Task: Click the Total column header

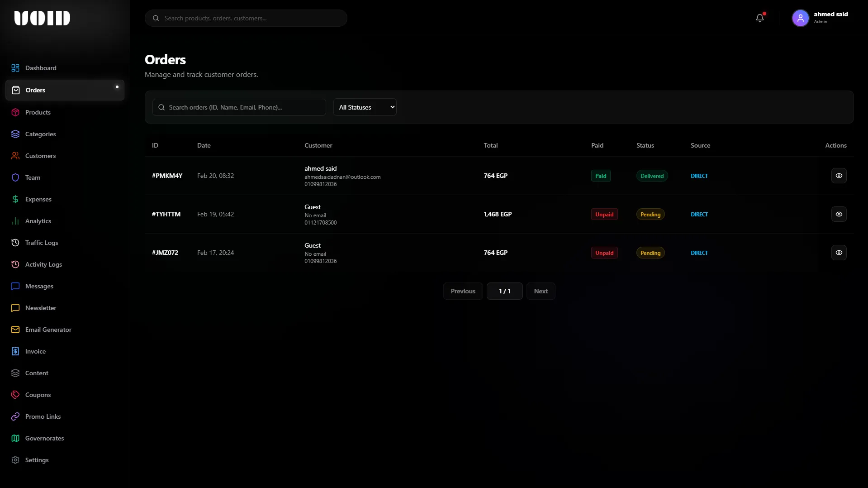Action: click(x=490, y=145)
